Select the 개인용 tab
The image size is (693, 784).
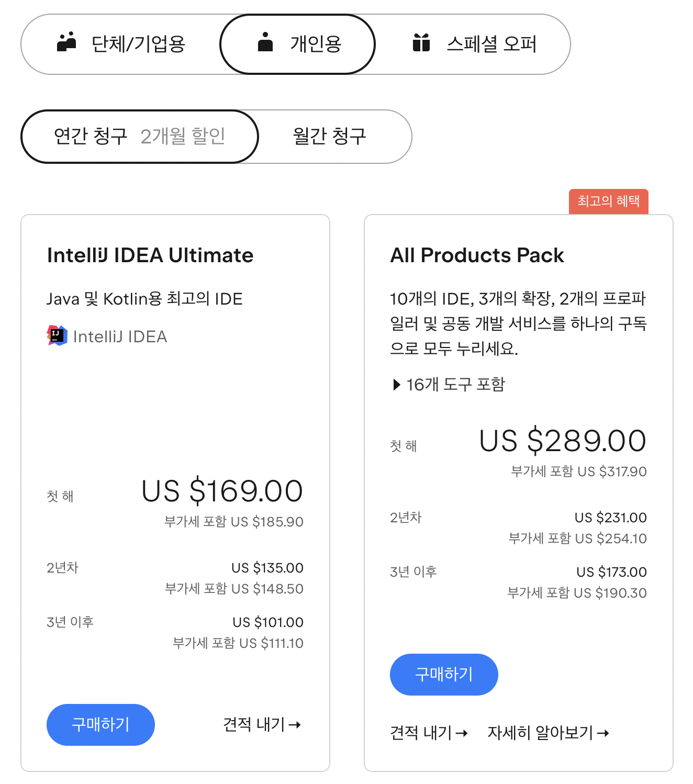coord(297,44)
